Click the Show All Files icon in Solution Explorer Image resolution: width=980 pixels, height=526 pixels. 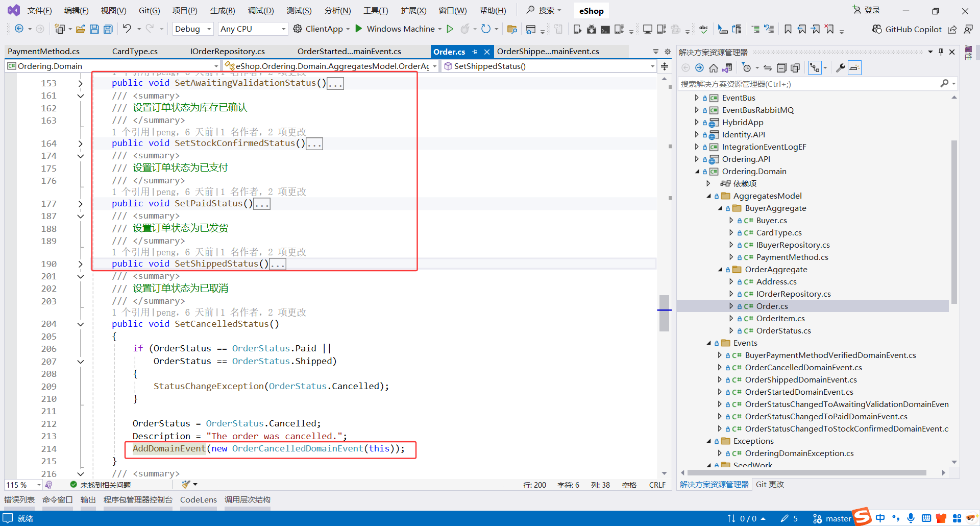795,68
